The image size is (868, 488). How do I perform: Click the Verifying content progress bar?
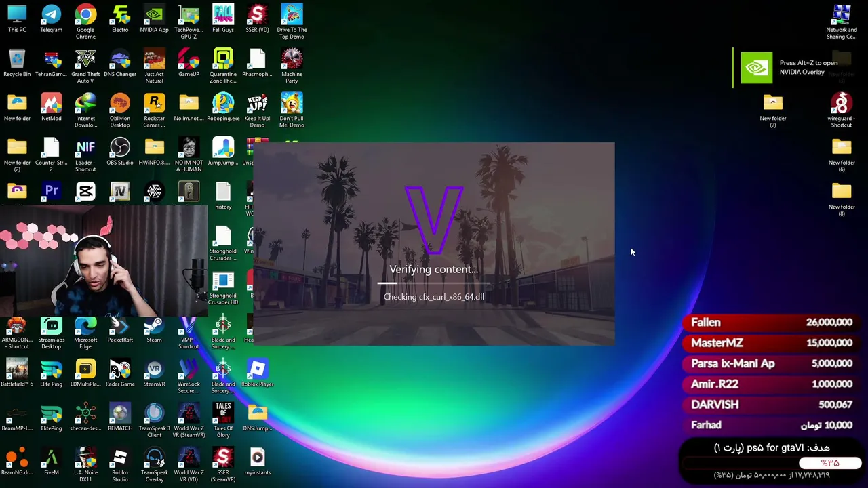tap(434, 283)
